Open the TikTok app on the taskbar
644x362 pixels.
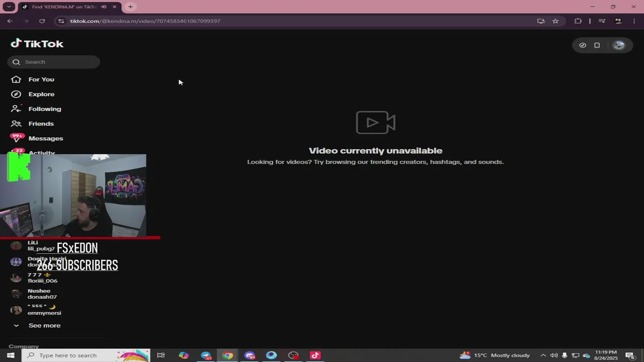pos(315,355)
